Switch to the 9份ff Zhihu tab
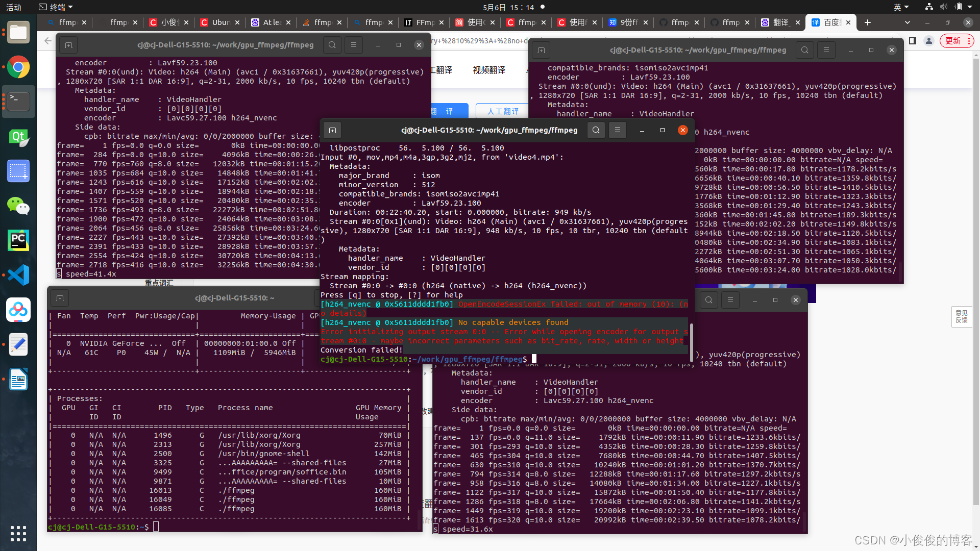 point(628,22)
